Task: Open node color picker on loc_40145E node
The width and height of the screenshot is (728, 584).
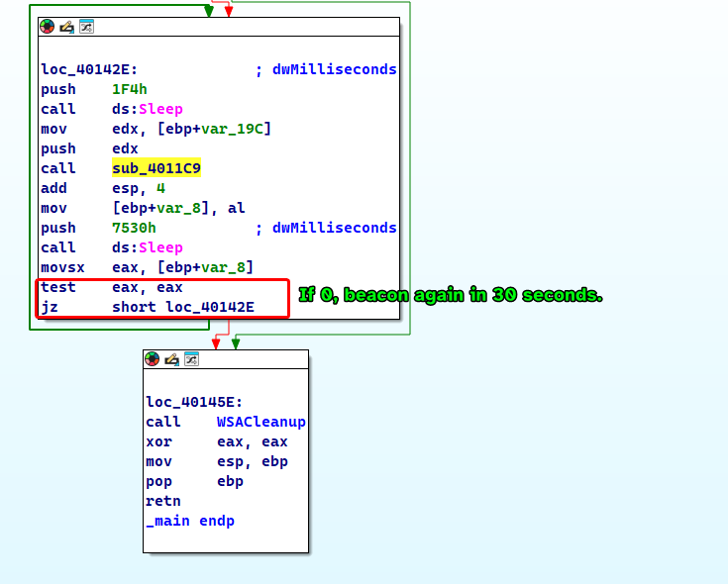Action: point(152,359)
